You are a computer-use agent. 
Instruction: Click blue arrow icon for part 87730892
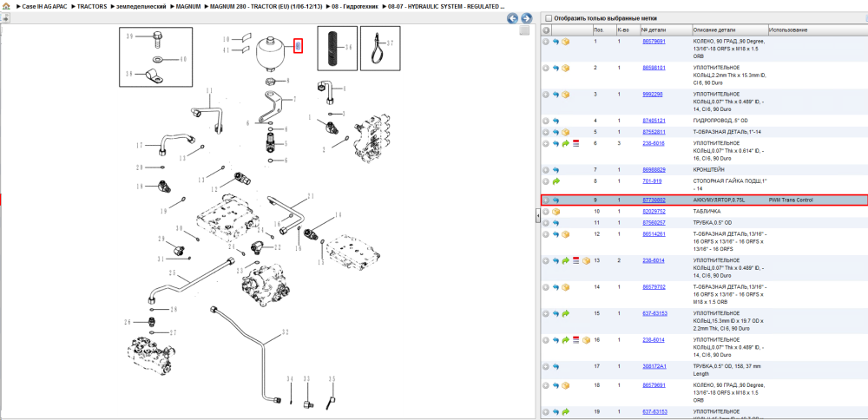click(556, 200)
